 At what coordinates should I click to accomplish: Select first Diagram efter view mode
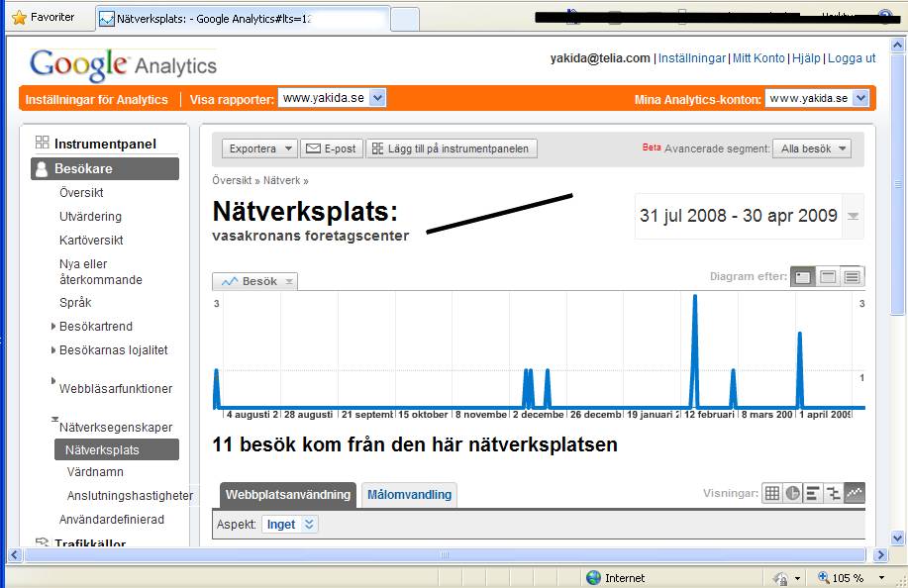[x=803, y=276]
